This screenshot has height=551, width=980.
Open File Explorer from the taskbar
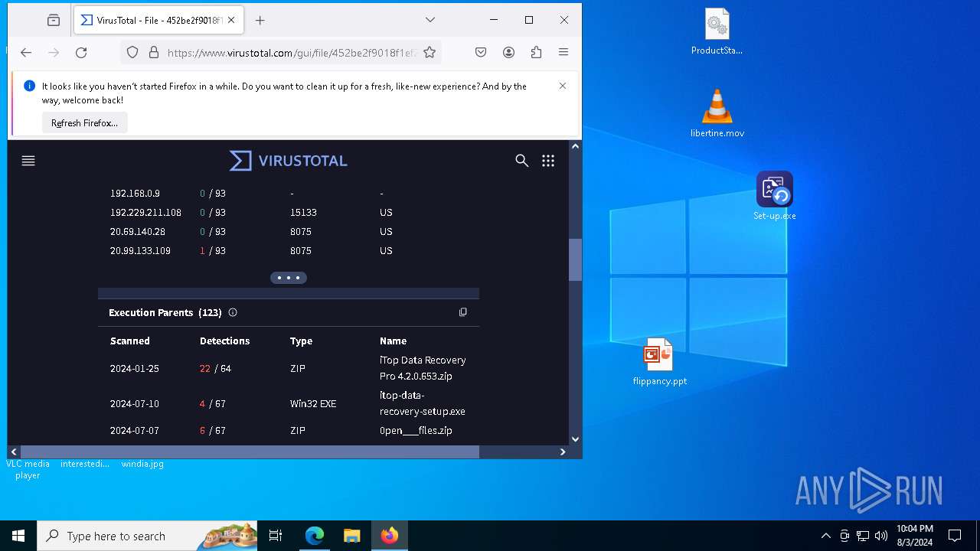(x=352, y=536)
